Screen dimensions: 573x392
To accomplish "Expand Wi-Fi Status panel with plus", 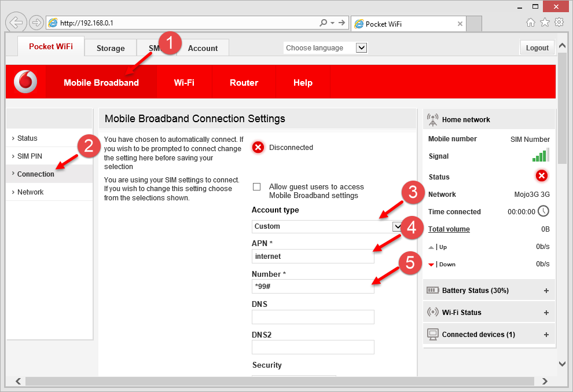I will pos(546,312).
